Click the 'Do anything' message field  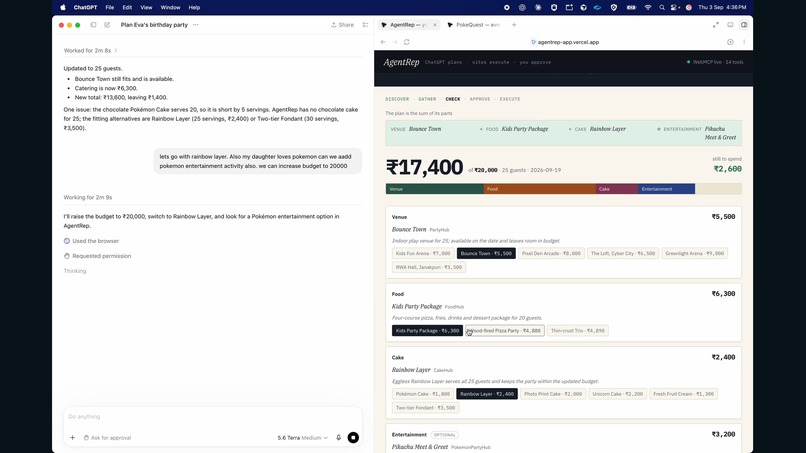pos(212,416)
